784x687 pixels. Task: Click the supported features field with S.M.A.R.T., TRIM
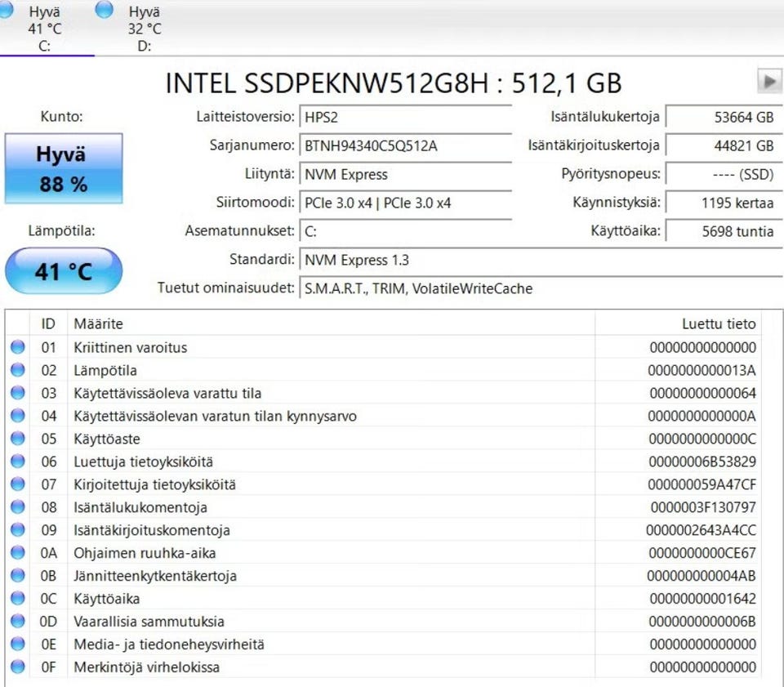541,288
